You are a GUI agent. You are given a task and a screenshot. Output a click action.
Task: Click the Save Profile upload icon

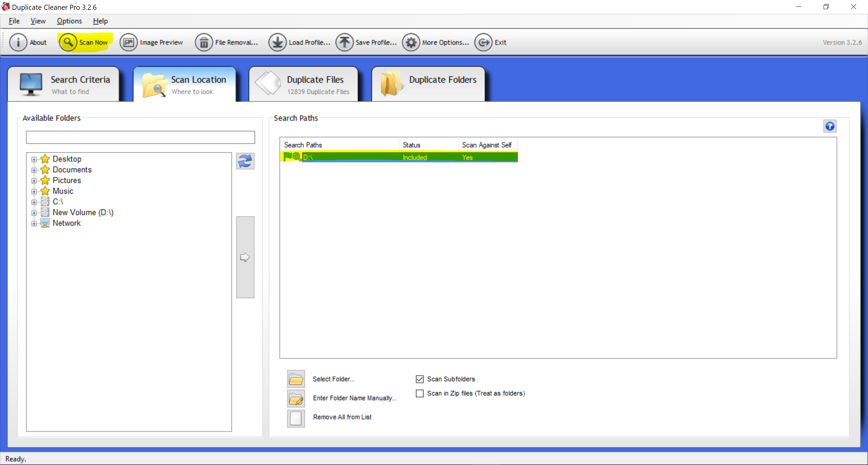tap(344, 42)
